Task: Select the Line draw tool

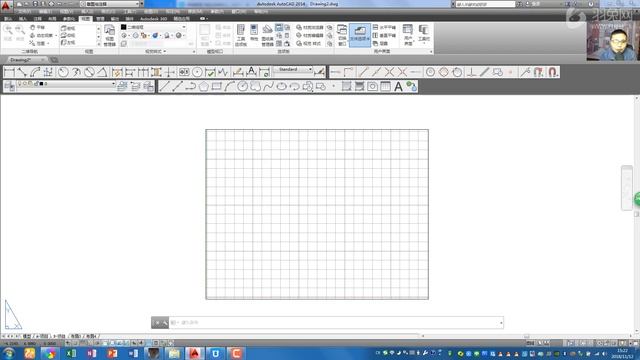Action: pyautogui.click(x=164, y=87)
